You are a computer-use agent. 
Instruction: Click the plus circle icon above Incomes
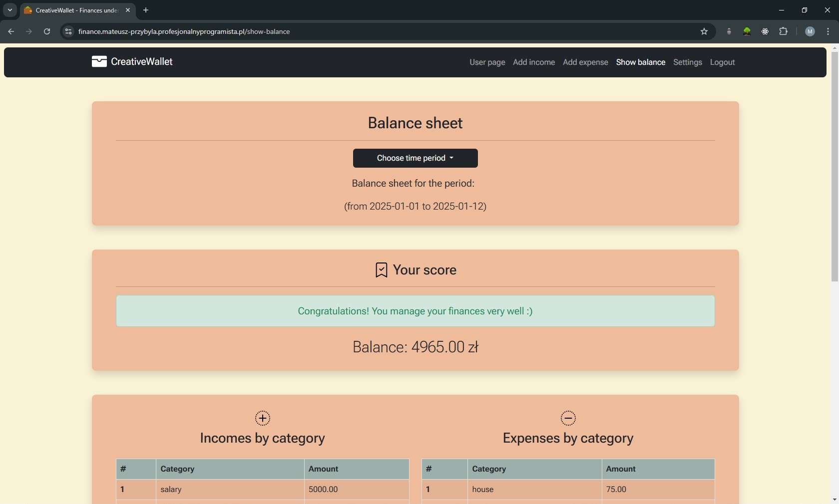[263, 418]
